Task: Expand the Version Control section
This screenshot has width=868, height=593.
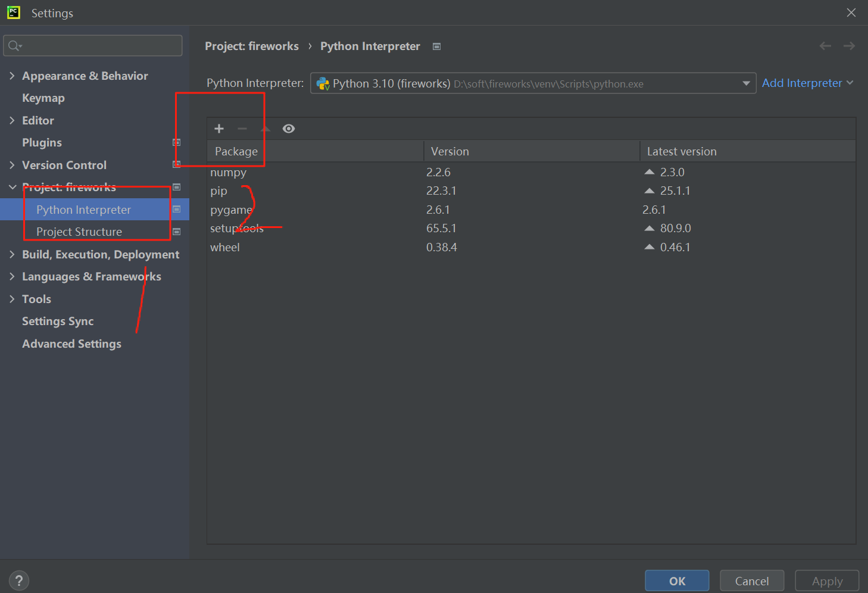Action: point(12,165)
